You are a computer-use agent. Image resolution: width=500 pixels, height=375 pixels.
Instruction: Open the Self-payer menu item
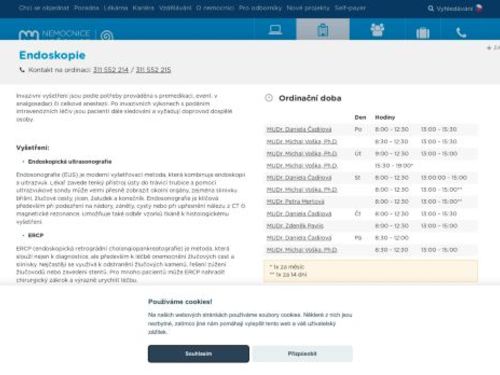350,8
